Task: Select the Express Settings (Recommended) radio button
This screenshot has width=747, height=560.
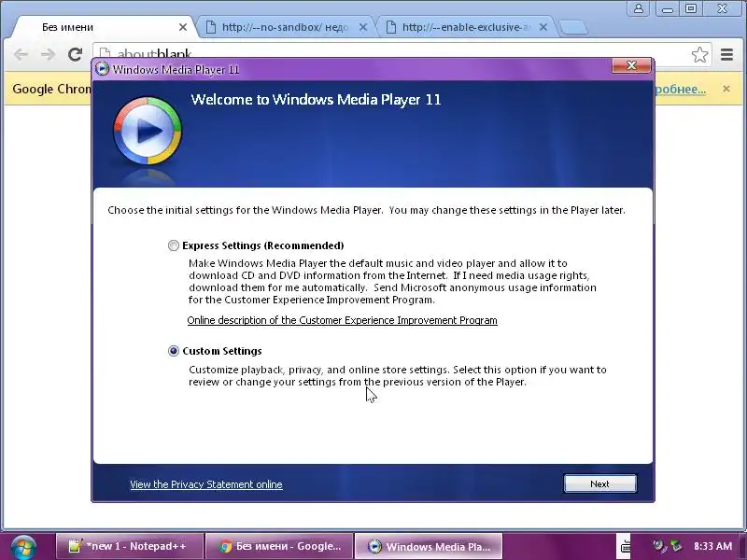Action: coord(174,245)
